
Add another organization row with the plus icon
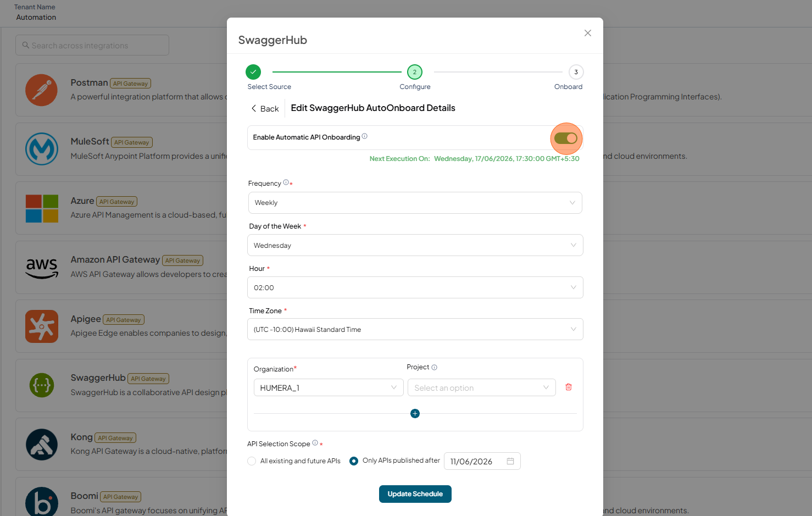tap(415, 413)
